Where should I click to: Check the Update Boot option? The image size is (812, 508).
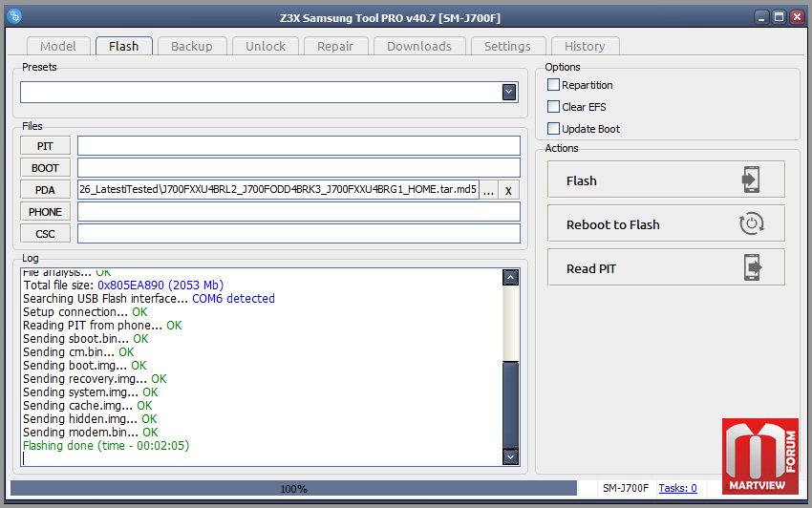[553, 128]
